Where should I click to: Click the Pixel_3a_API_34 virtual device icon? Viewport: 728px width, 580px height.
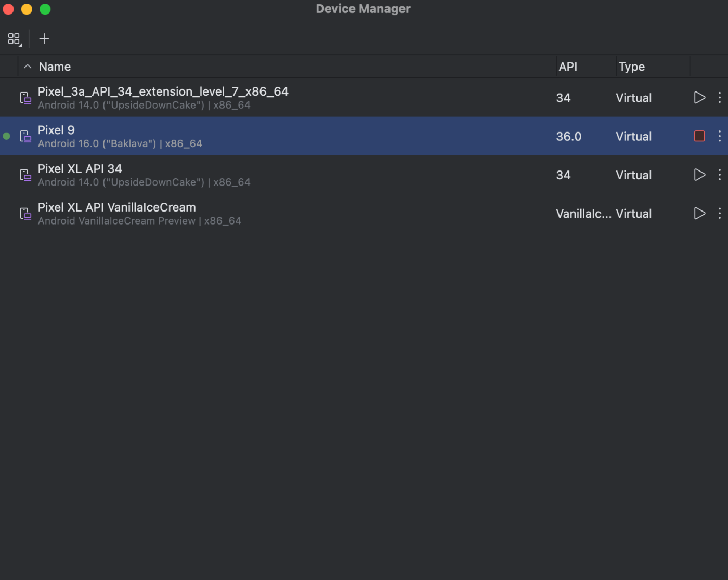(25, 98)
